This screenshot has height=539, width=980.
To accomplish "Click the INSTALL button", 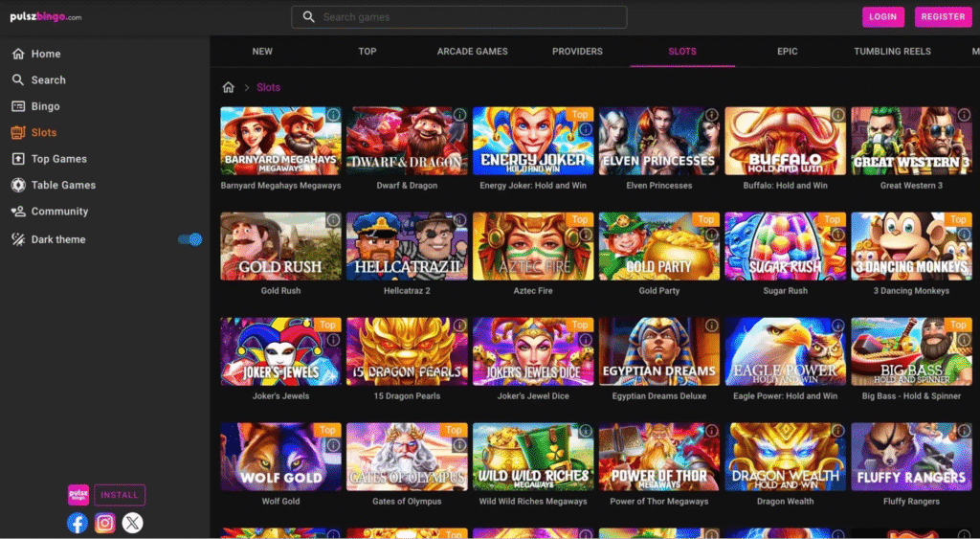I will tap(120, 495).
